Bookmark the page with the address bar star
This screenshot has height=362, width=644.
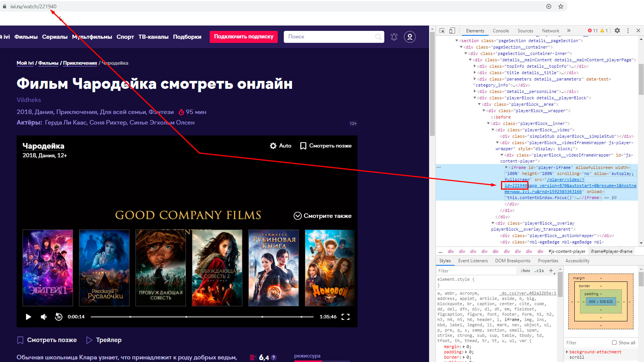click(561, 6)
